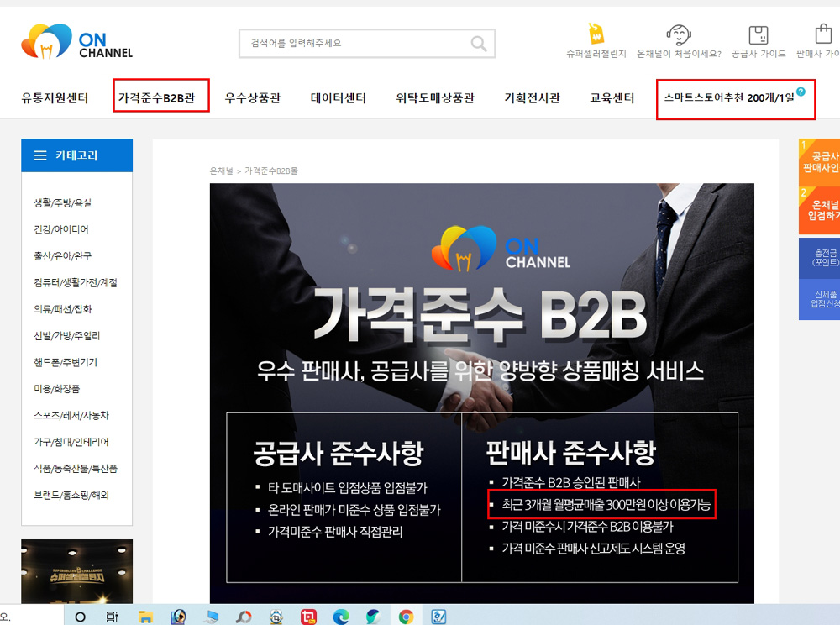
Task: Switch to Google Chrome on taskbar
Action: click(406, 617)
